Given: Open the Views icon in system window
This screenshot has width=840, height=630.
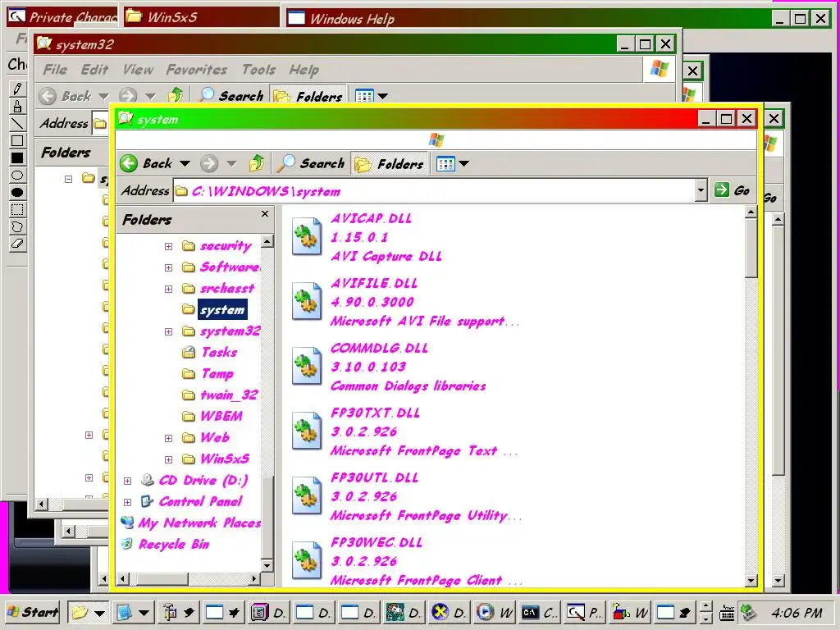Looking at the screenshot, I should click(x=445, y=163).
